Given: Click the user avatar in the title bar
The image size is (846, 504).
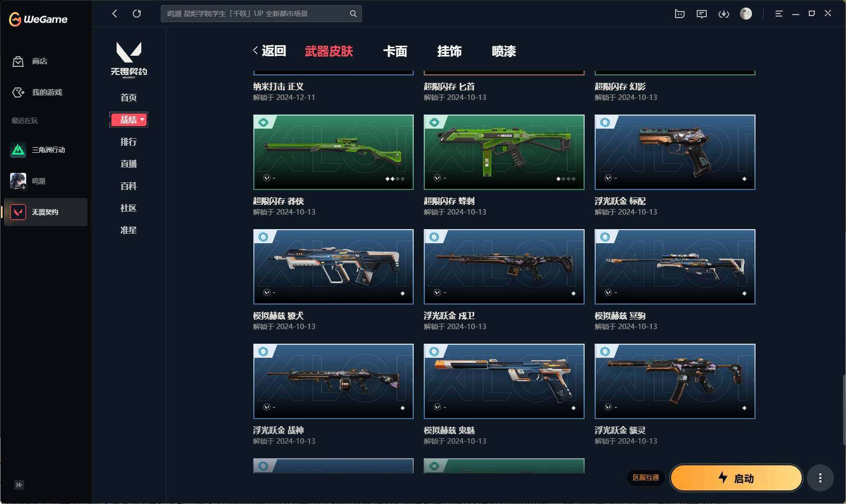Looking at the screenshot, I should pos(746,14).
